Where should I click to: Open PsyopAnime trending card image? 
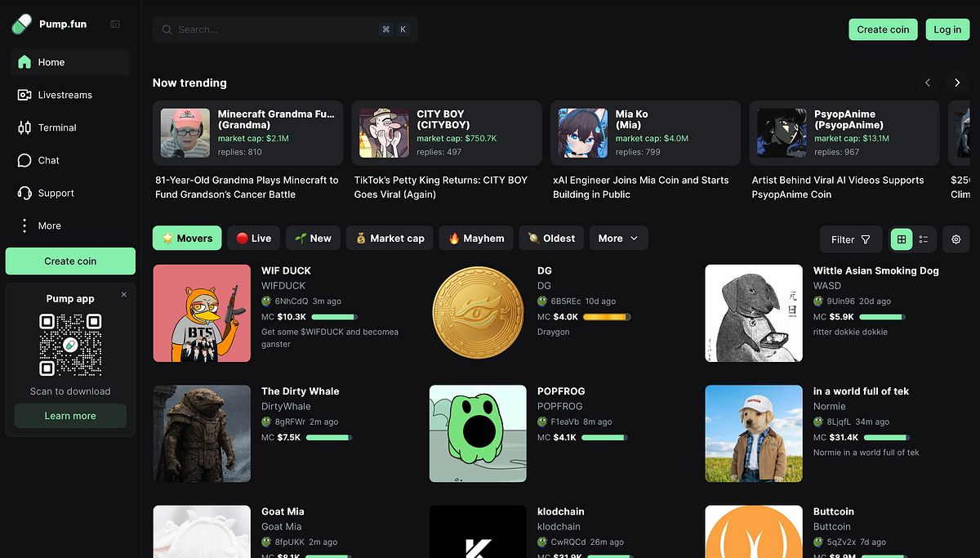(782, 133)
